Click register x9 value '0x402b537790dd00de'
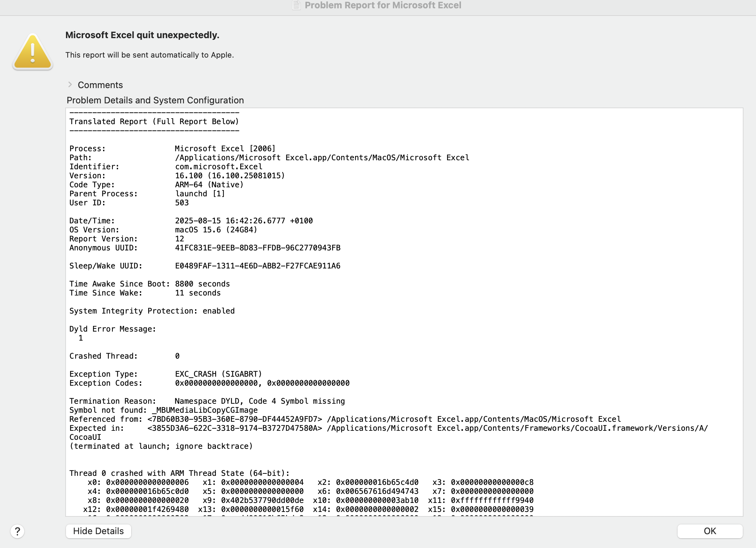Viewport: 756px width, 548px height. (262, 500)
